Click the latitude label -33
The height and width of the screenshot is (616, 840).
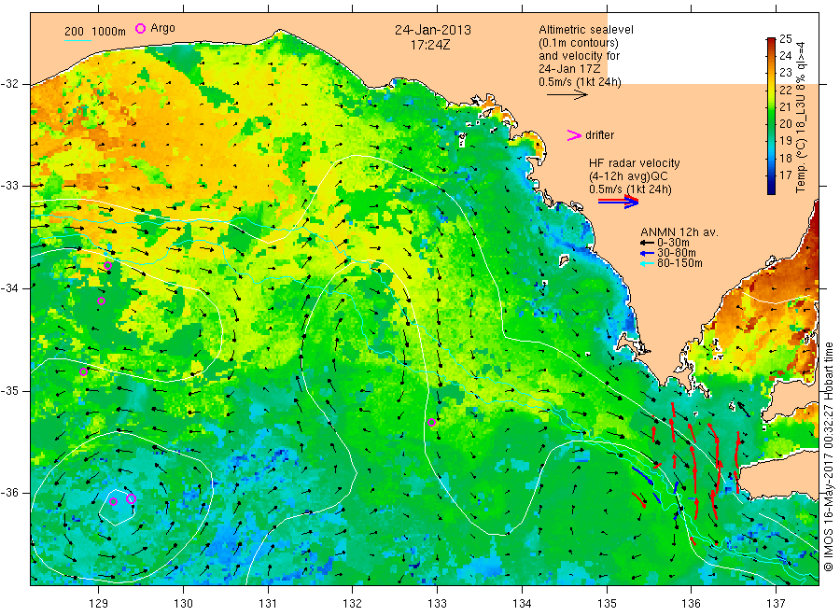point(8,186)
